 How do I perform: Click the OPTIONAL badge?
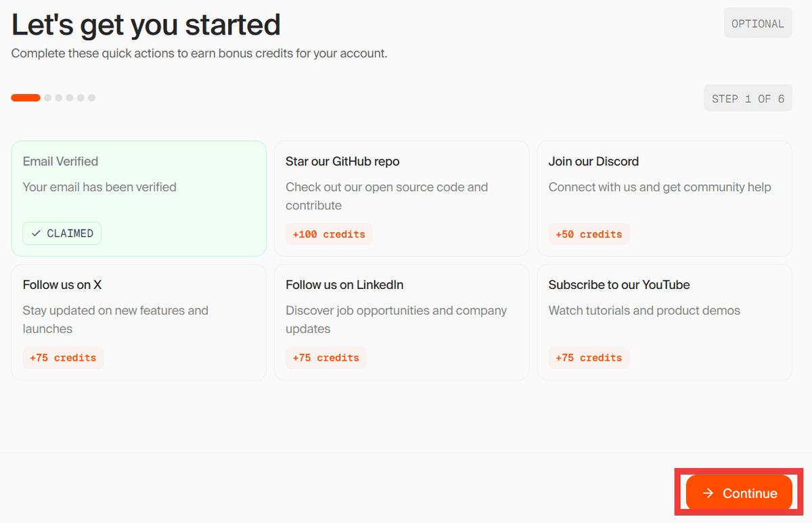click(757, 24)
